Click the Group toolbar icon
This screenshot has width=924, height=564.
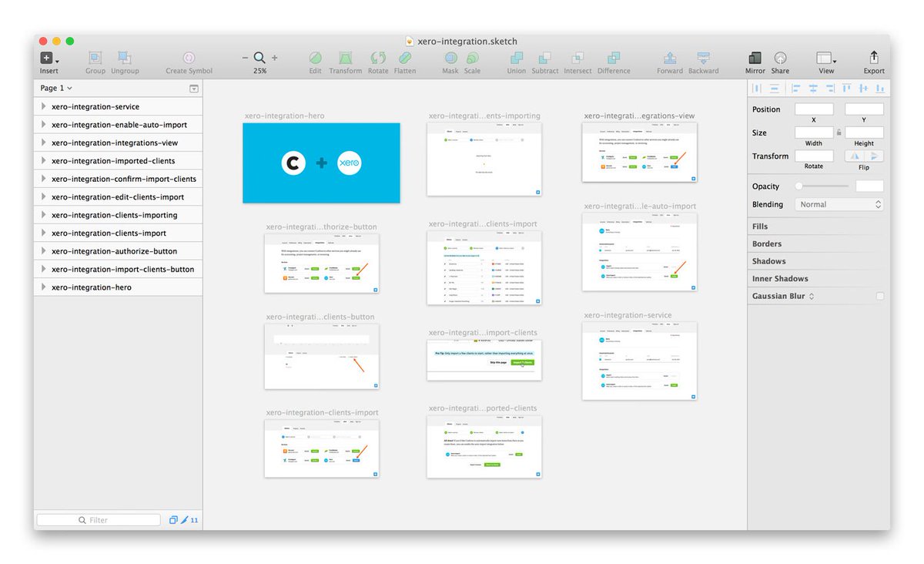(x=95, y=58)
